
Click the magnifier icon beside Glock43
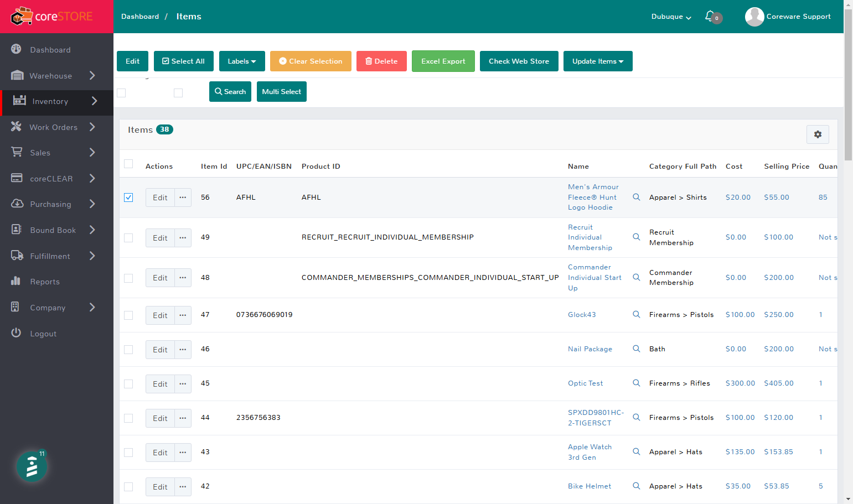(637, 315)
